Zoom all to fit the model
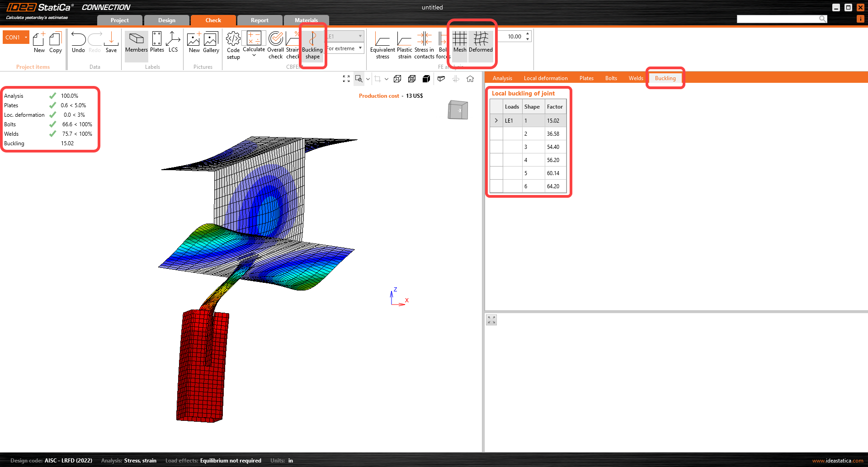 (x=346, y=79)
